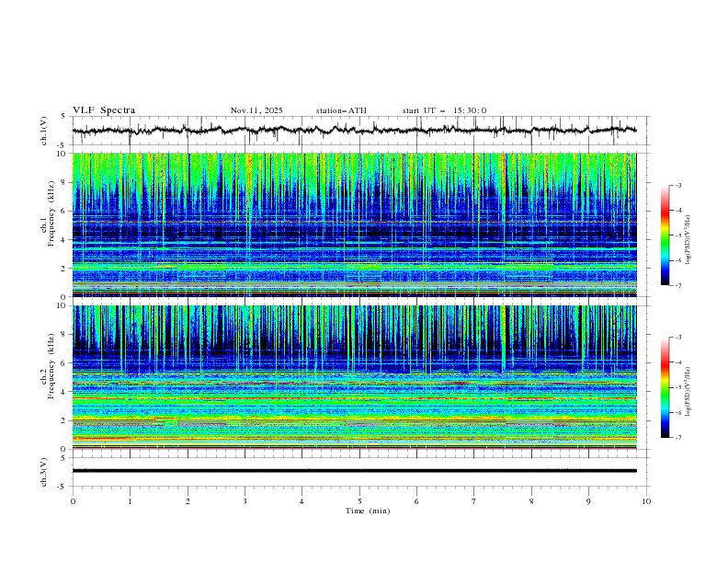The height and width of the screenshot is (563, 728).
Task: Click the "-7" tick of lower color bar
Action: 678,437
